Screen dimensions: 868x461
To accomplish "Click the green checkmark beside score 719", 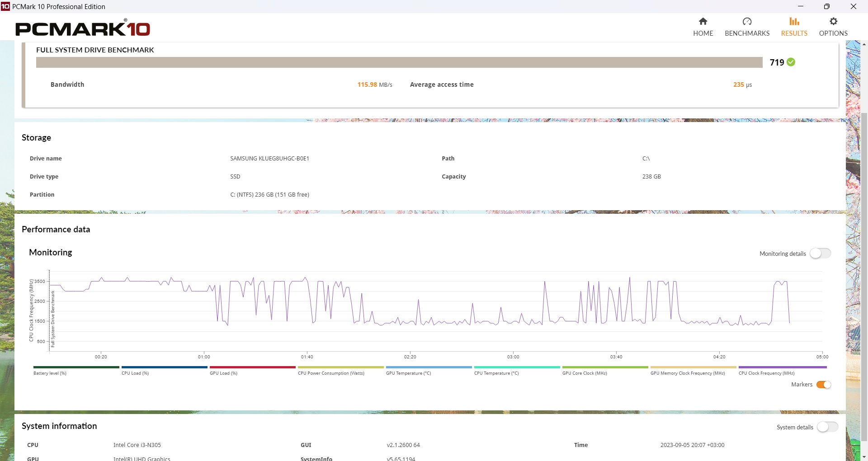I will click(x=791, y=62).
